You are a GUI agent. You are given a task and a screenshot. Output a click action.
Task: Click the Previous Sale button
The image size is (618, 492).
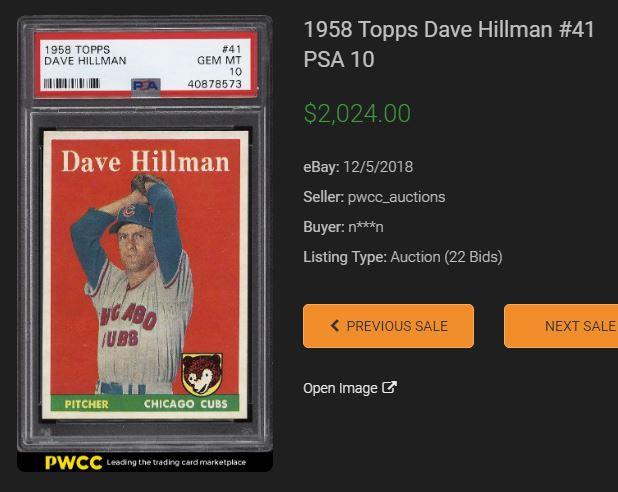[388, 326]
